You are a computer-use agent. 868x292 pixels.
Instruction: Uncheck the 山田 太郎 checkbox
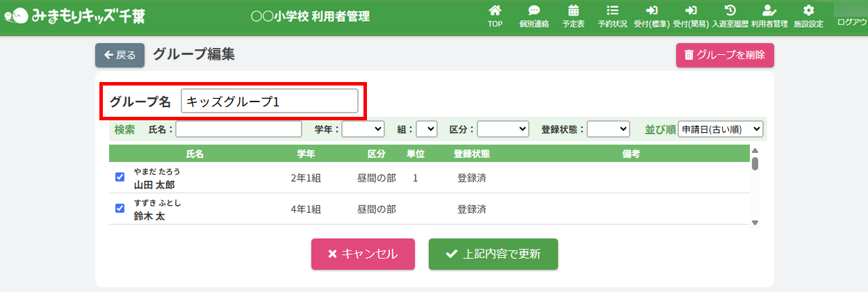[120, 177]
